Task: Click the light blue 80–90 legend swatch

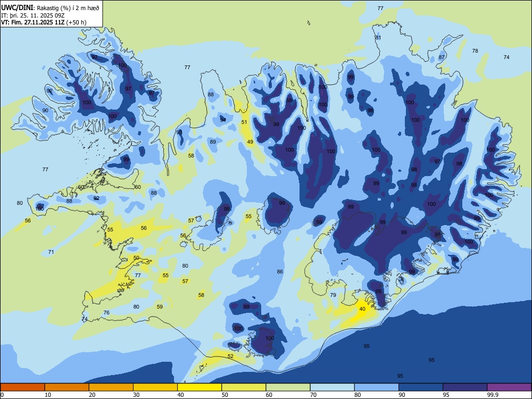Action: (377, 387)
